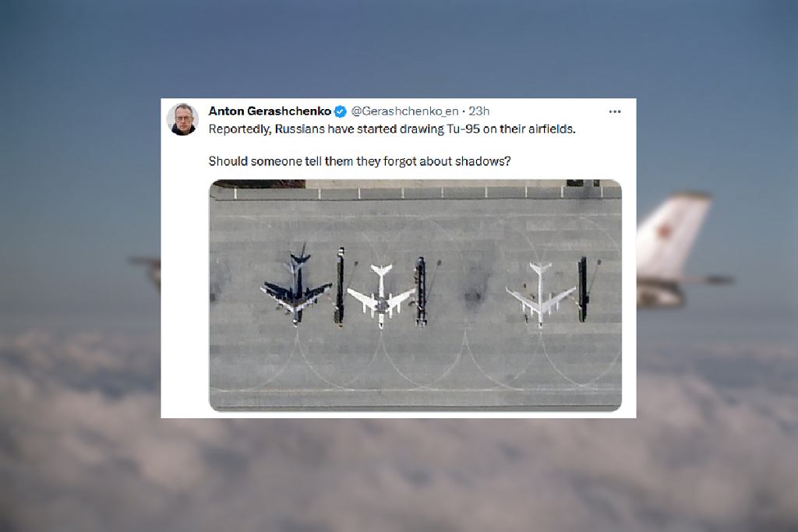Click the black vehicle beside rightmost plane
The height and width of the screenshot is (532, 798).
(583, 290)
